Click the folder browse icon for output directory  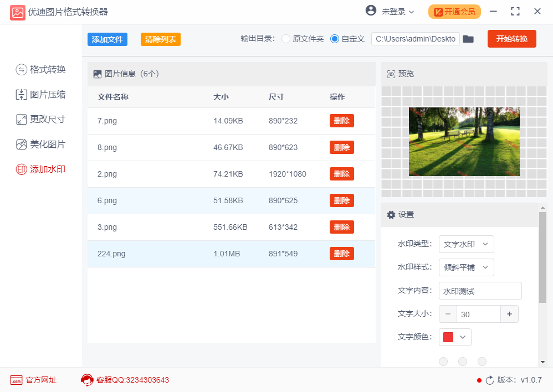(x=468, y=39)
